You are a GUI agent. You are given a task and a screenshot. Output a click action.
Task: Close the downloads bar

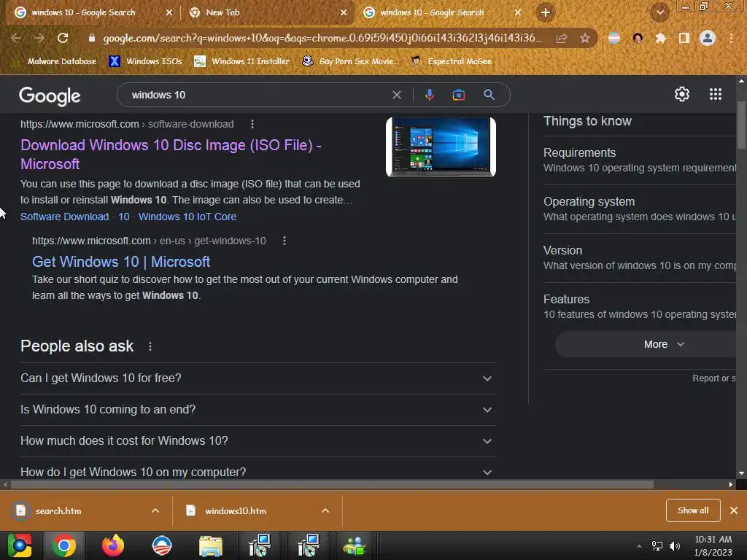734,510
